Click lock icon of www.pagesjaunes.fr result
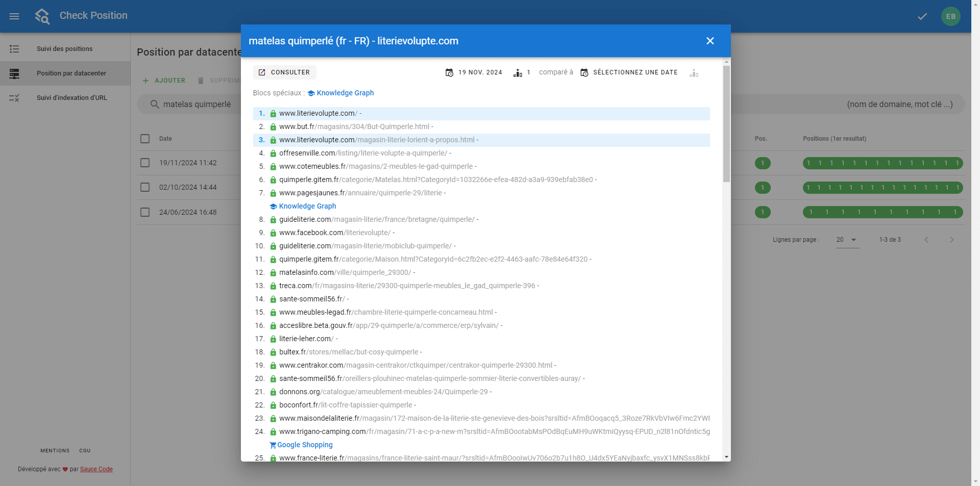The height and width of the screenshot is (486, 980). point(273,193)
